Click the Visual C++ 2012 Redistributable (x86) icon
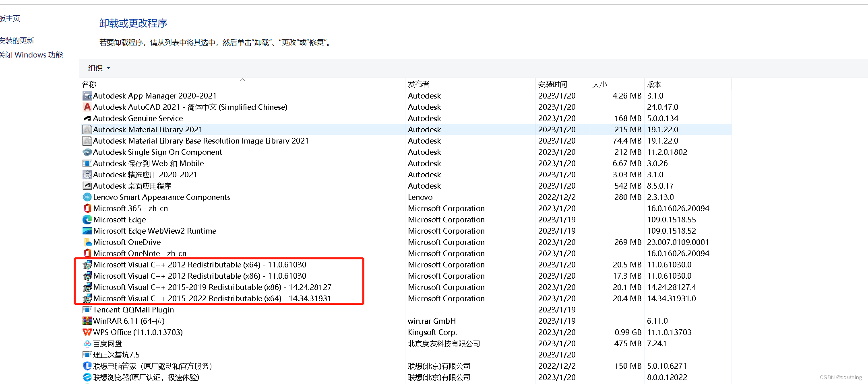Image resolution: width=868 pixels, height=384 pixels. (x=87, y=276)
